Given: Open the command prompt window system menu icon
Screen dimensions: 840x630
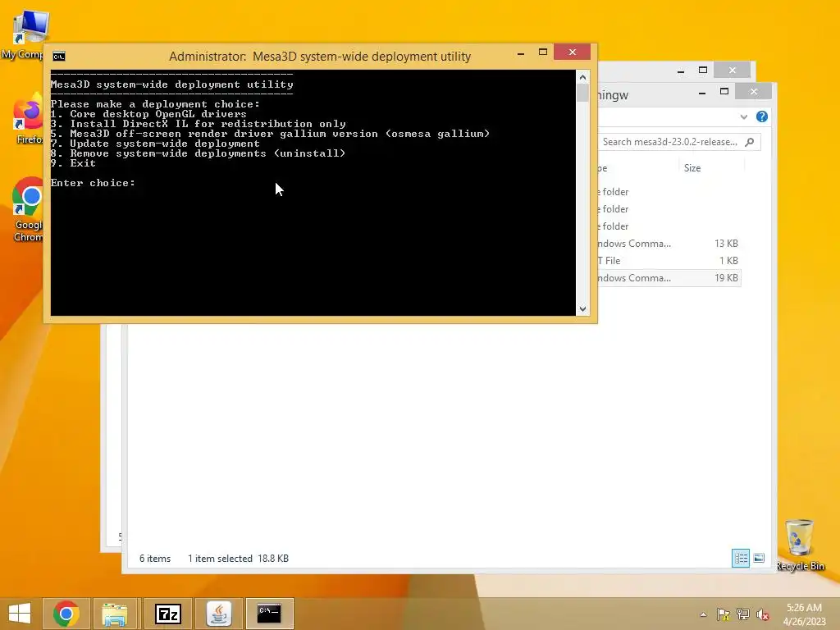Looking at the screenshot, I should tap(59, 57).
